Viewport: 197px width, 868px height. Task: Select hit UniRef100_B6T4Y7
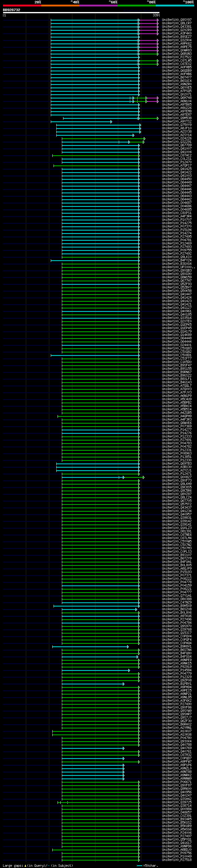click(177, 78)
